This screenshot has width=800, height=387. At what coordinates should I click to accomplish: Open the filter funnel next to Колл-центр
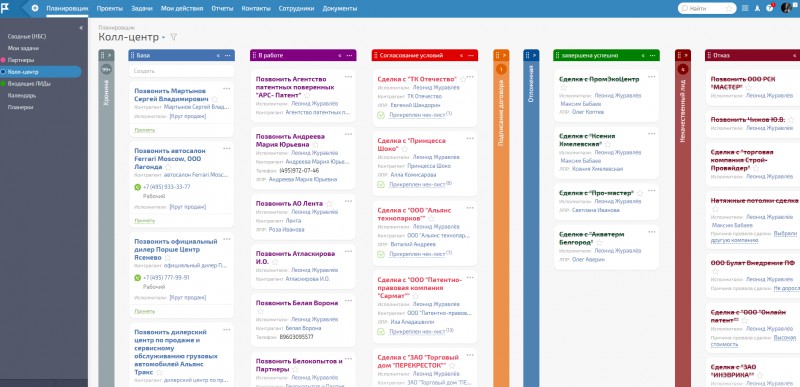(x=173, y=37)
